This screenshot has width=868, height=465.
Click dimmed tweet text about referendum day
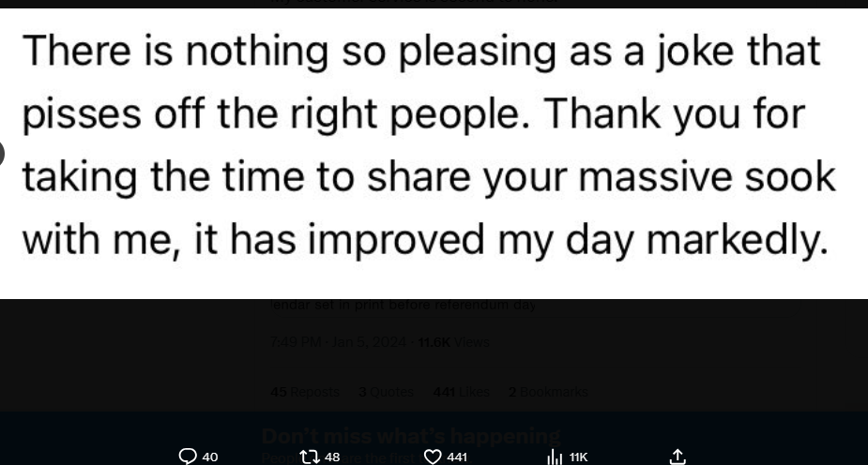click(404, 305)
